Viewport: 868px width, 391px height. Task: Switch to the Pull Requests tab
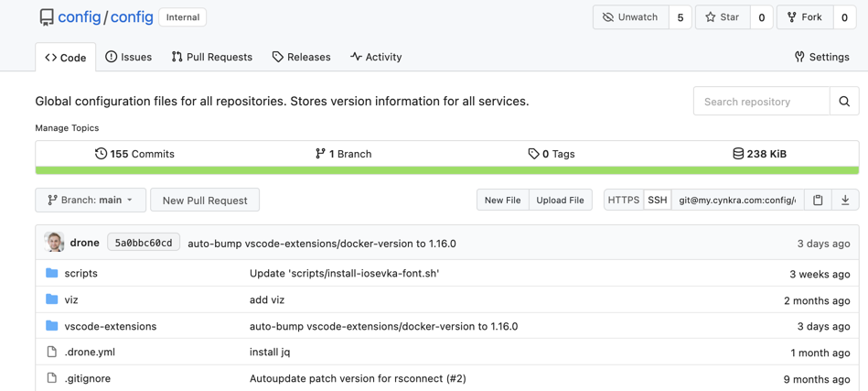pyautogui.click(x=211, y=57)
